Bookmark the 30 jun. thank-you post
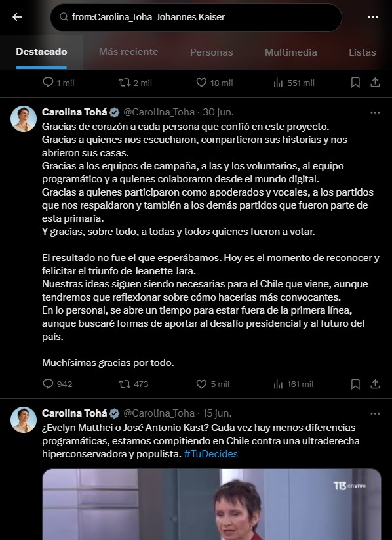This screenshot has width=392, height=540. [x=355, y=384]
